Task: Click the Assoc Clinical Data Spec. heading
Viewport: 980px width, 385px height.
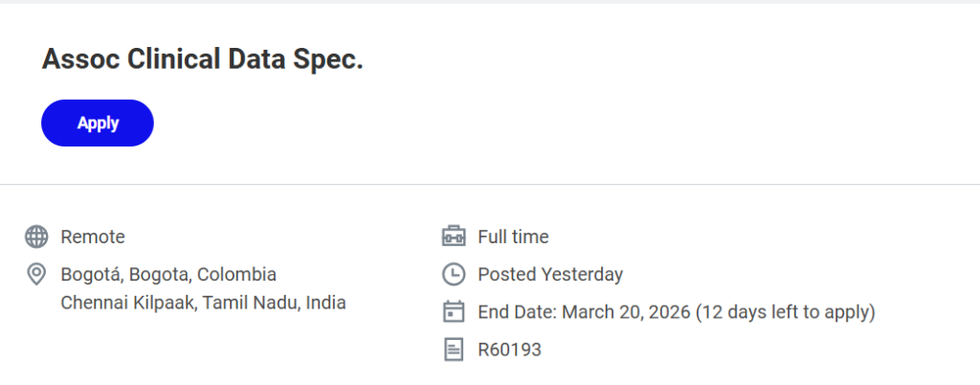Action: pos(203,59)
